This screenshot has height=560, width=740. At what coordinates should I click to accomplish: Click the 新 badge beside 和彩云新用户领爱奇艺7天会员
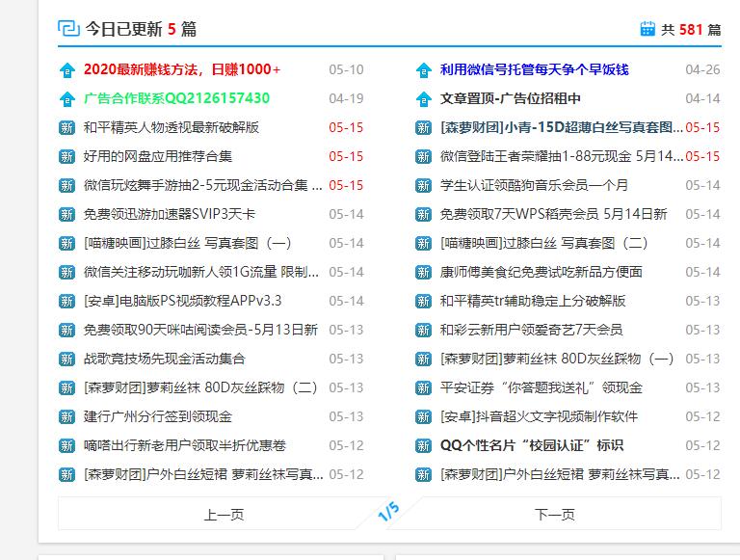coord(423,330)
